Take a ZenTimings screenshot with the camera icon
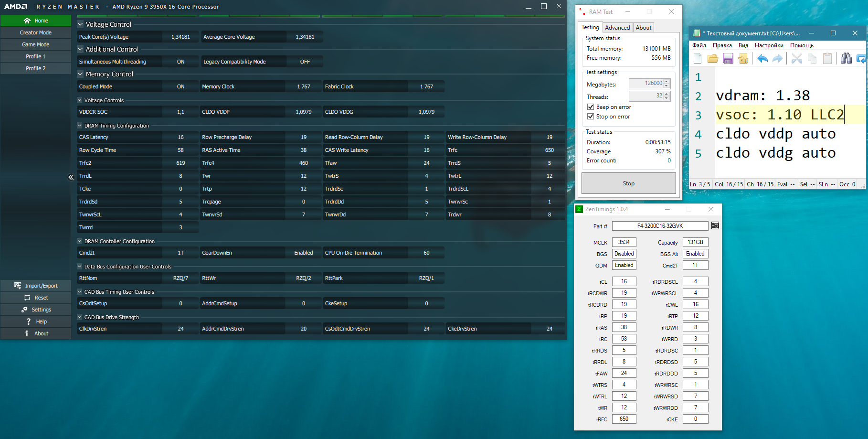 (715, 225)
